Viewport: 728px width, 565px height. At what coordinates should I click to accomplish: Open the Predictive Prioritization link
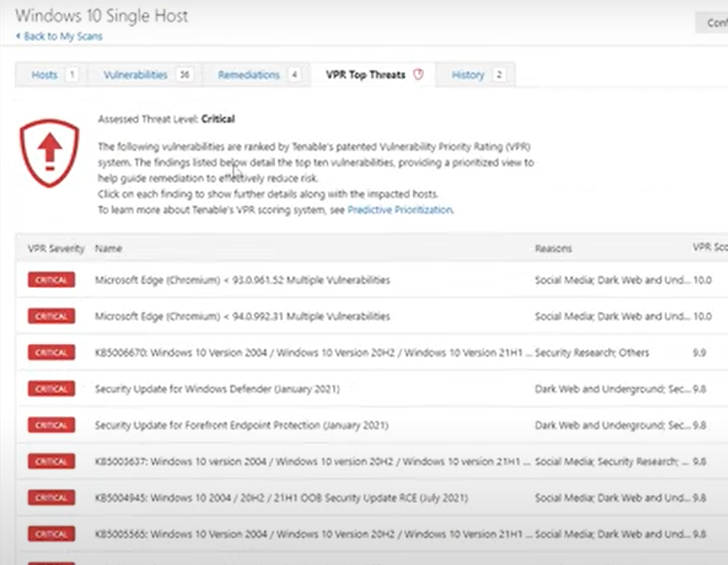(x=400, y=210)
